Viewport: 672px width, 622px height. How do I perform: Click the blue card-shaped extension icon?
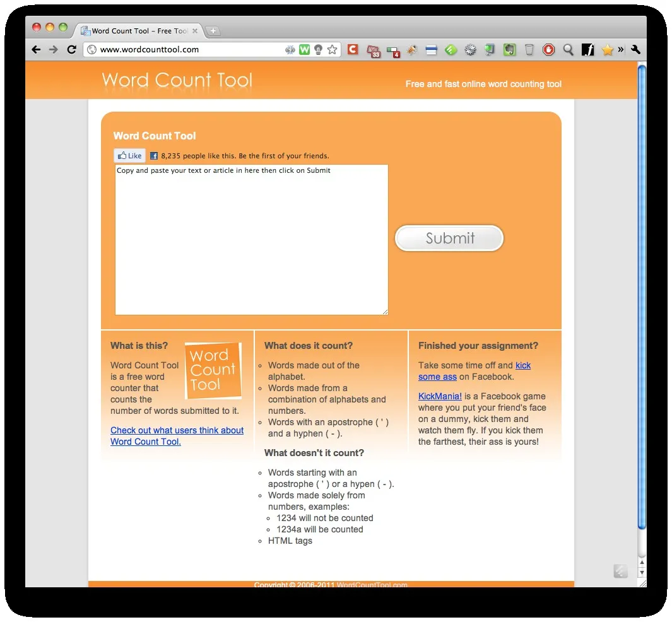click(431, 50)
